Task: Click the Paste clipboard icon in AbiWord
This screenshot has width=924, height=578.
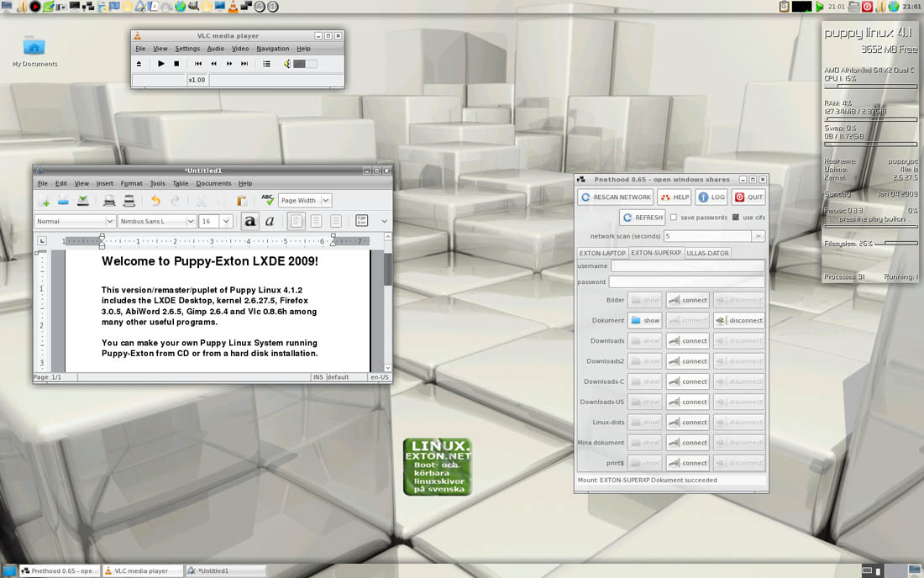Action: [241, 201]
